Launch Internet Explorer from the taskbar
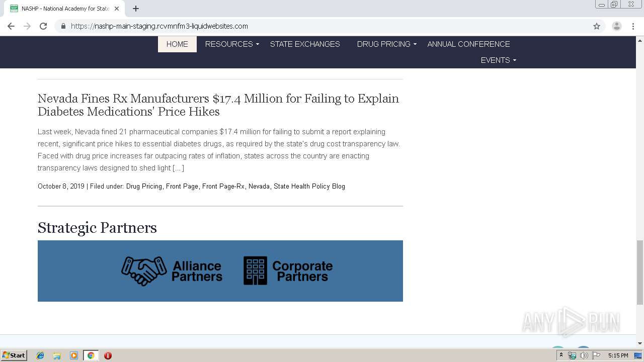644x362 pixels. click(41, 355)
